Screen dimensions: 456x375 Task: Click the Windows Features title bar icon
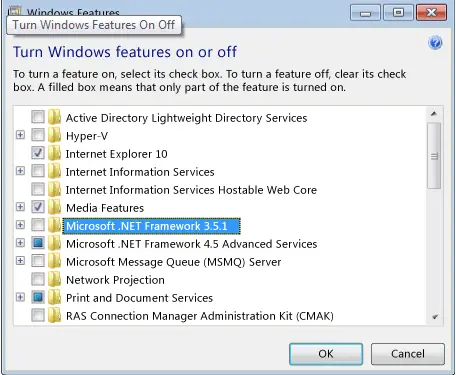pyautogui.click(x=14, y=11)
